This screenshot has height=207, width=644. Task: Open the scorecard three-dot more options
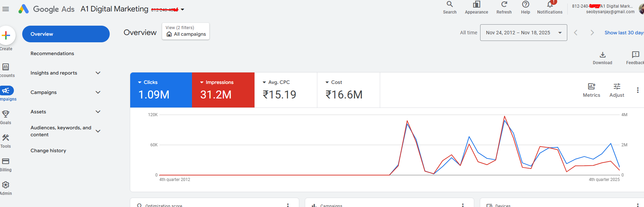[x=637, y=90]
